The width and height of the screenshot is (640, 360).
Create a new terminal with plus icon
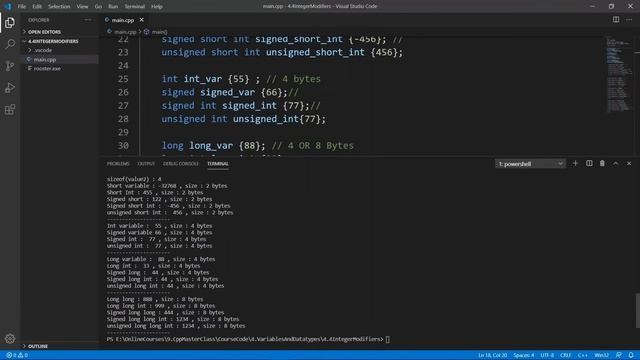tap(576, 163)
